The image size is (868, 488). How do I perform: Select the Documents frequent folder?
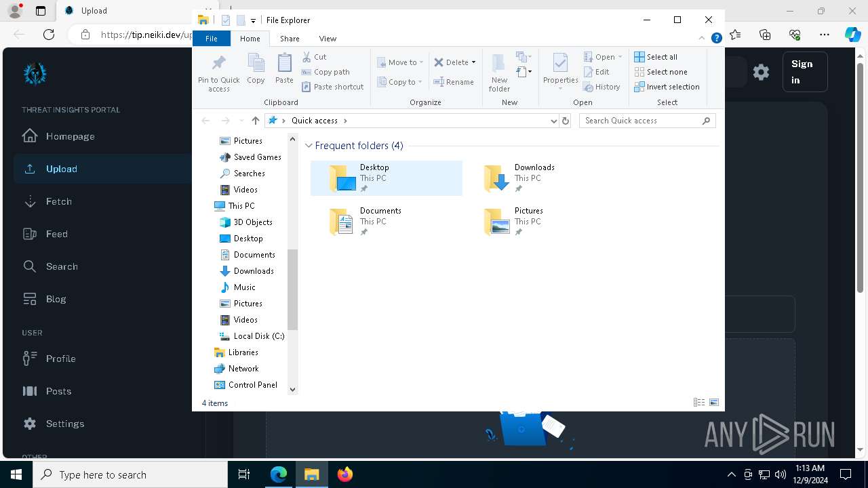pyautogui.click(x=387, y=221)
